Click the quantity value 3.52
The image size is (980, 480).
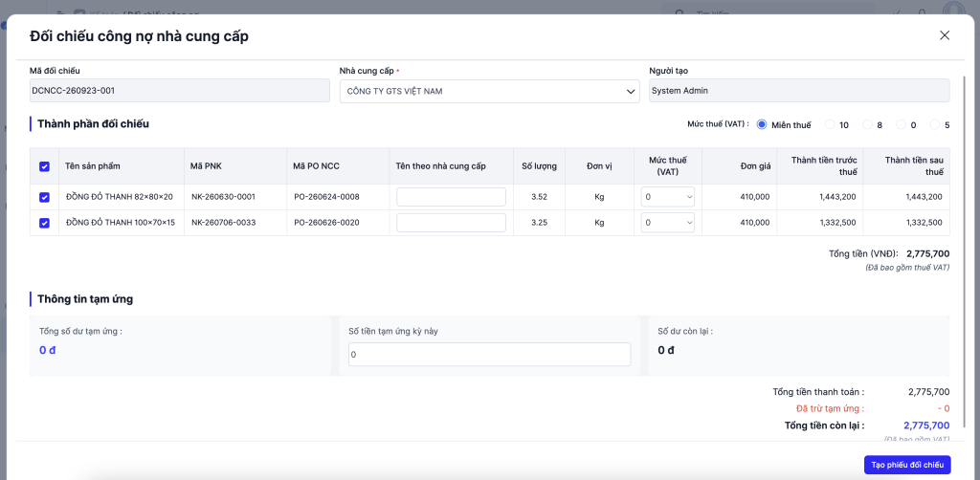point(540,197)
